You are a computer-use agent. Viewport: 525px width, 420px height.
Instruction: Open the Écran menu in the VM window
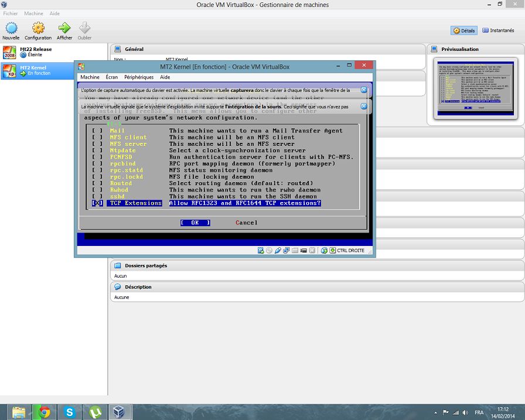click(112, 77)
